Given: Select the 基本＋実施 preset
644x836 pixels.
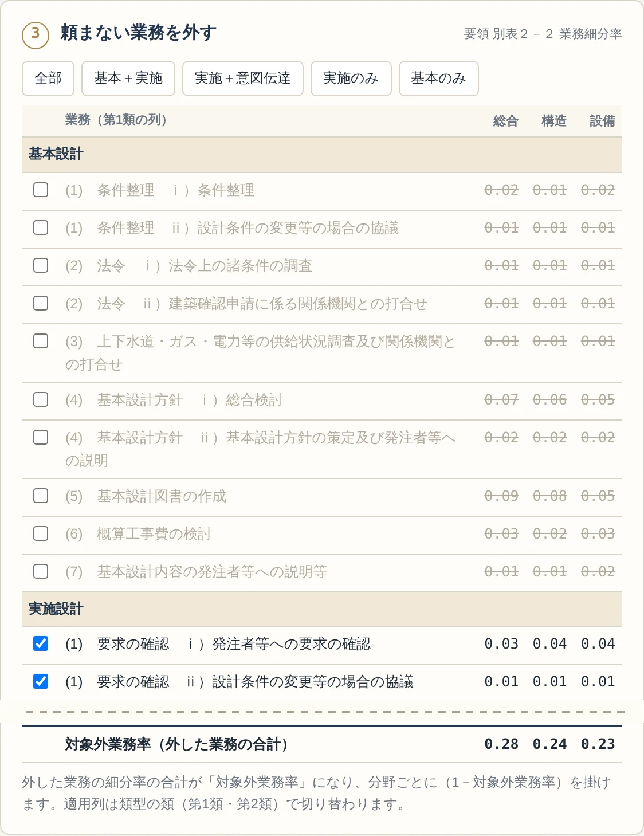Looking at the screenshot, I should [128, 79].
